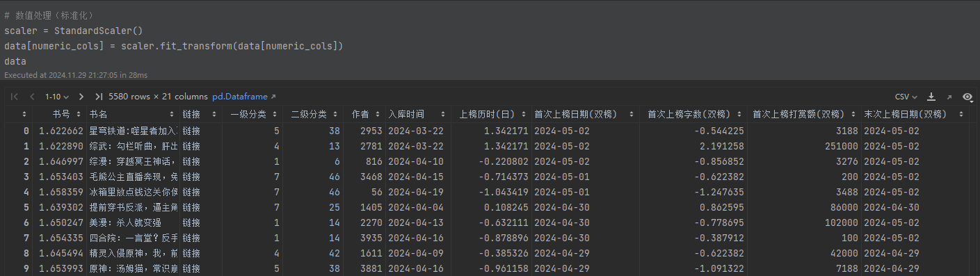Open the CSV export format dropdown

[906, 97]
